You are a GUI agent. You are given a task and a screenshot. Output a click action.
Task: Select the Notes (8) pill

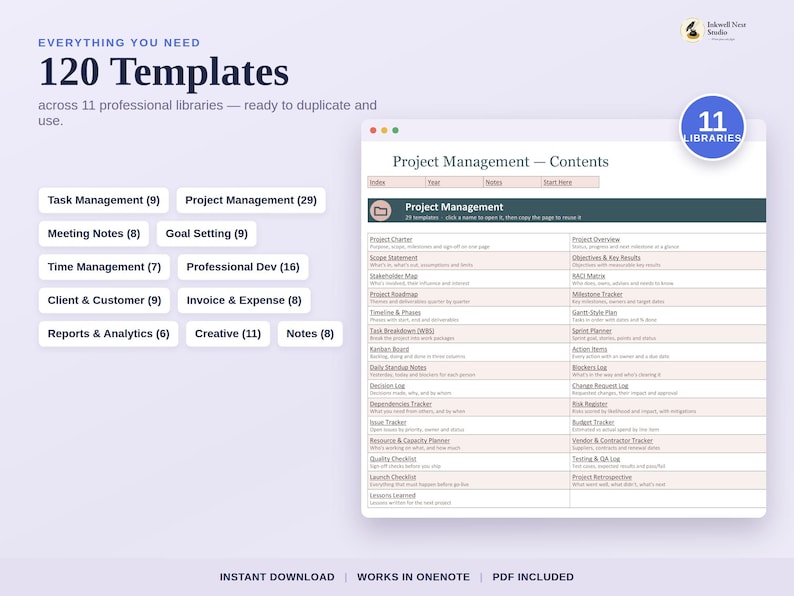310,334
